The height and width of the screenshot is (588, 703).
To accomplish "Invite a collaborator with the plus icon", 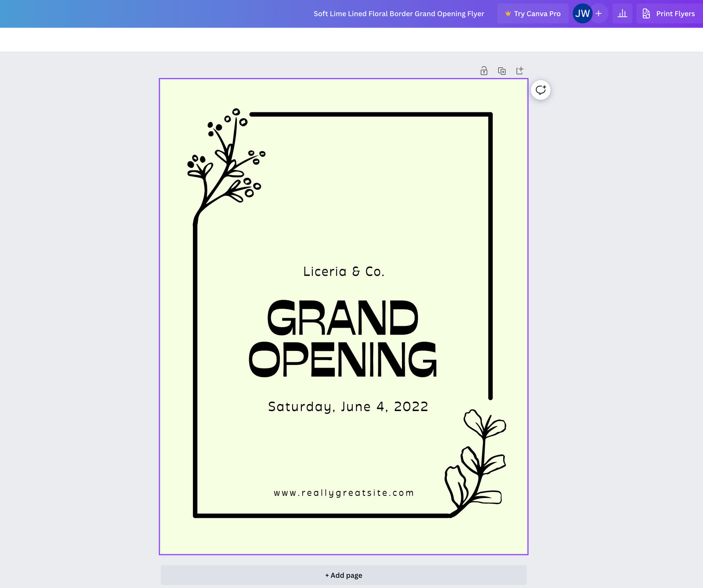I will click(x=598, y=14).
